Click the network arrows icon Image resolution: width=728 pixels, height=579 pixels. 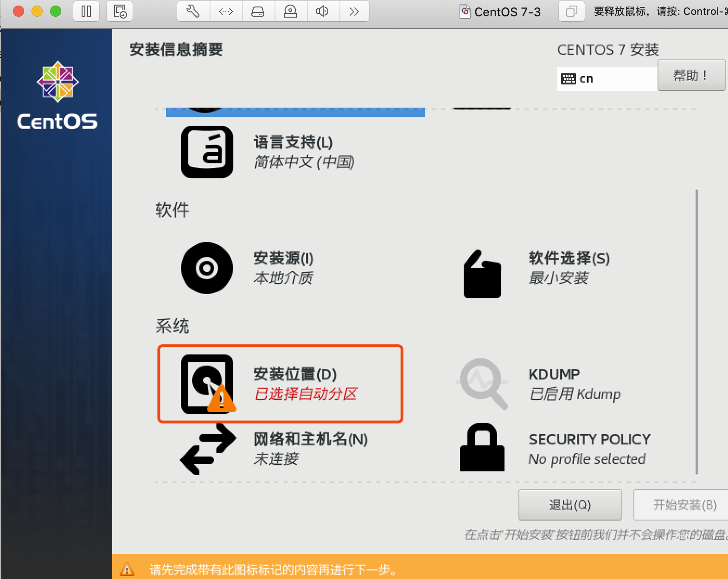pyautogui.click(x=208, y=449)
